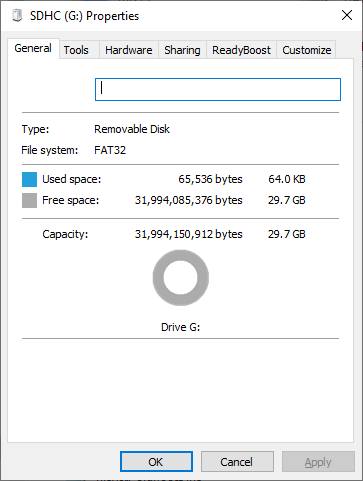
Task: Open the Hardware tab
Action: click(129, 50)
